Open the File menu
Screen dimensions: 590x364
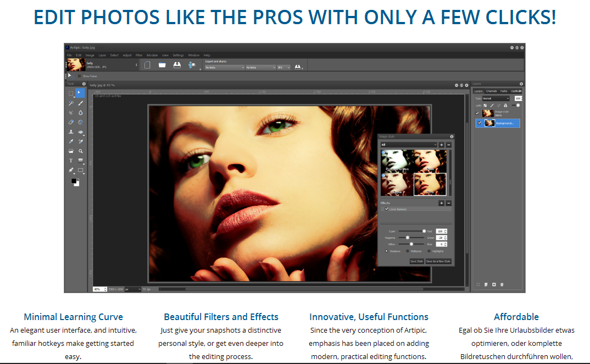coord(69,55)
